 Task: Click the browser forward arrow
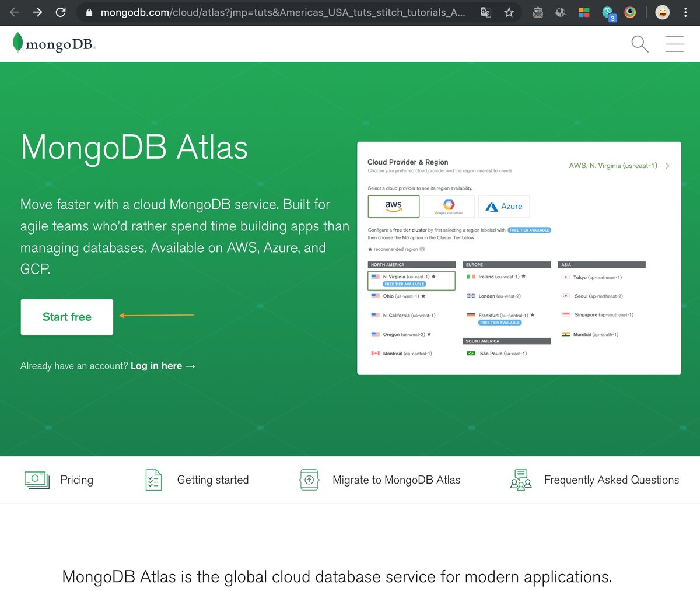click(37, 12)
